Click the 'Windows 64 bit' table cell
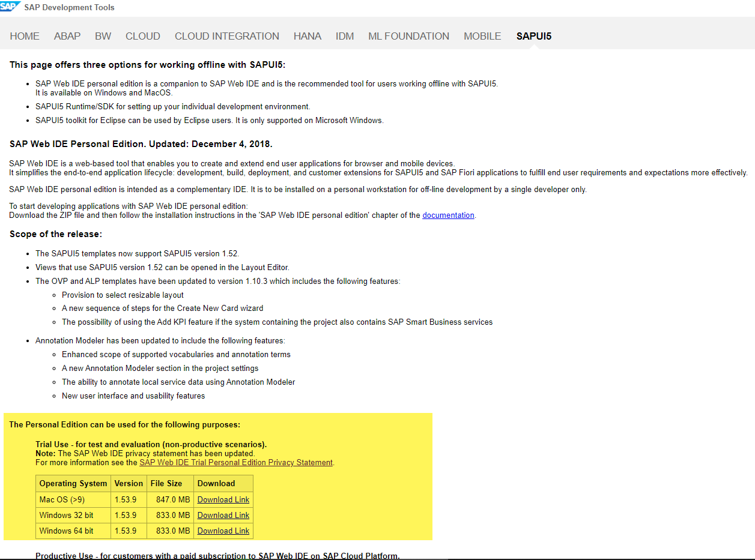 point(73,531)
